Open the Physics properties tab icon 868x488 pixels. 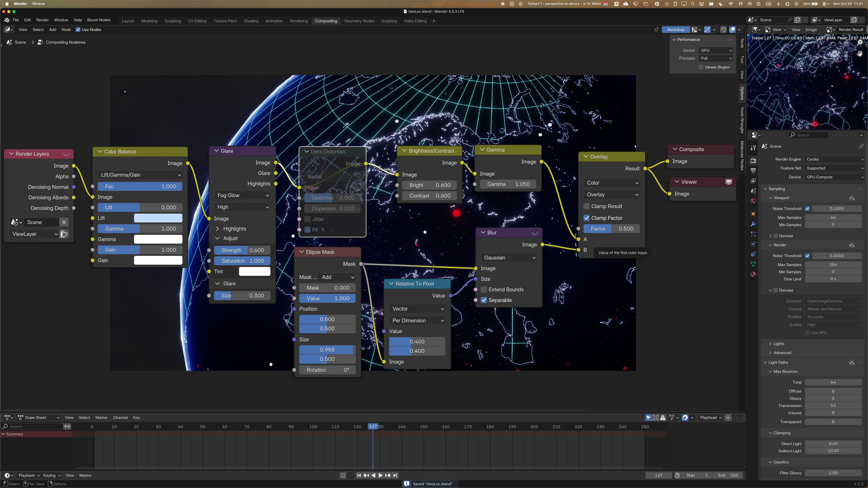coord(753,244)
